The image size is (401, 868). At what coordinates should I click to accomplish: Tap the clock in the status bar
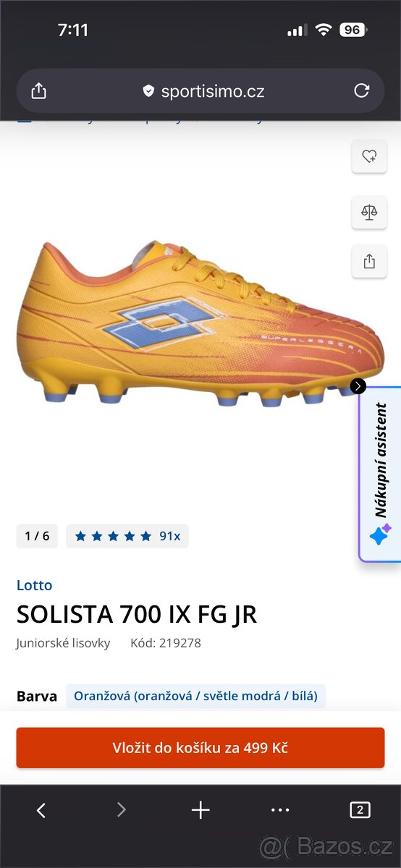(72, 30)
